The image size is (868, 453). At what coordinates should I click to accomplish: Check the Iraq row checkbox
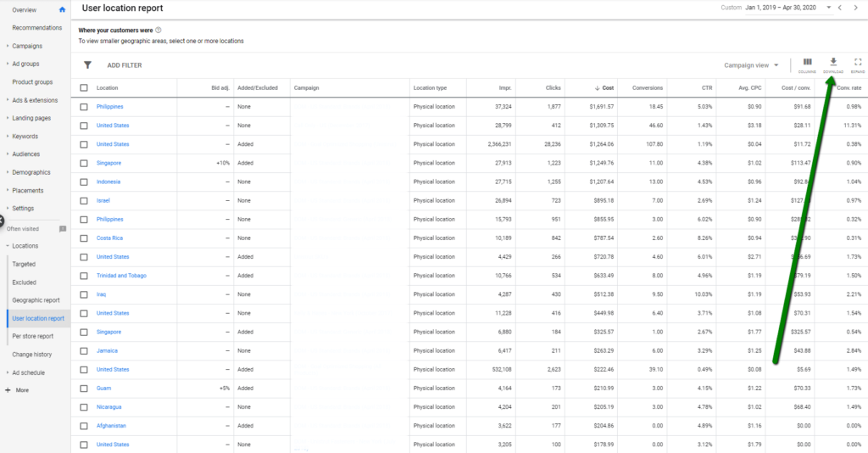coord(84,294)
